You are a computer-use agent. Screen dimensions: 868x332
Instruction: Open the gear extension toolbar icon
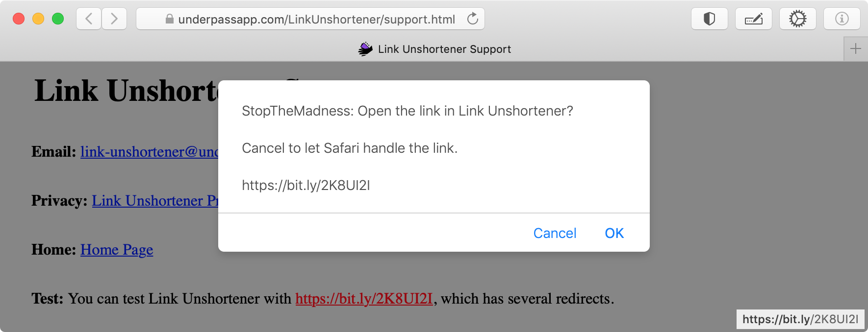[x=797, y=19]
